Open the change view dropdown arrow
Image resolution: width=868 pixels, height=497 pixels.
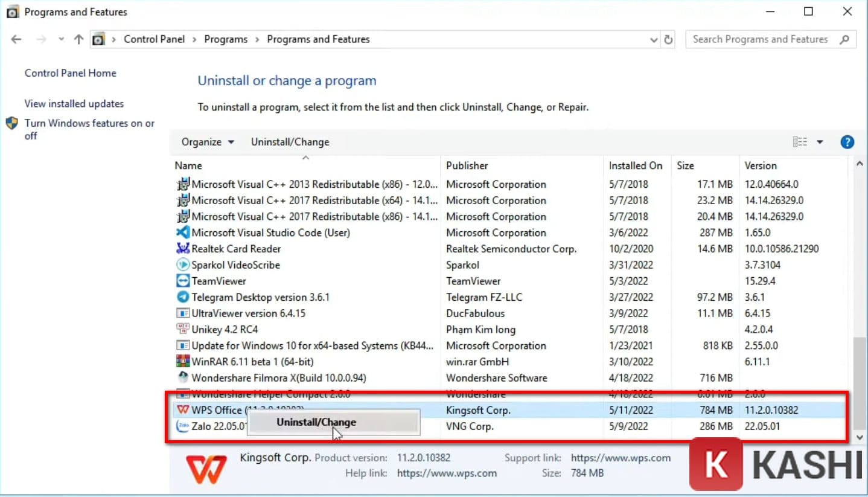820,142
